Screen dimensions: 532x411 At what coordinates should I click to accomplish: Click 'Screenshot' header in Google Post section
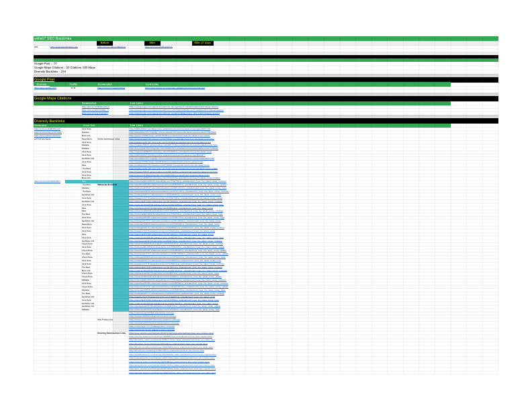[x=105, y=85]
